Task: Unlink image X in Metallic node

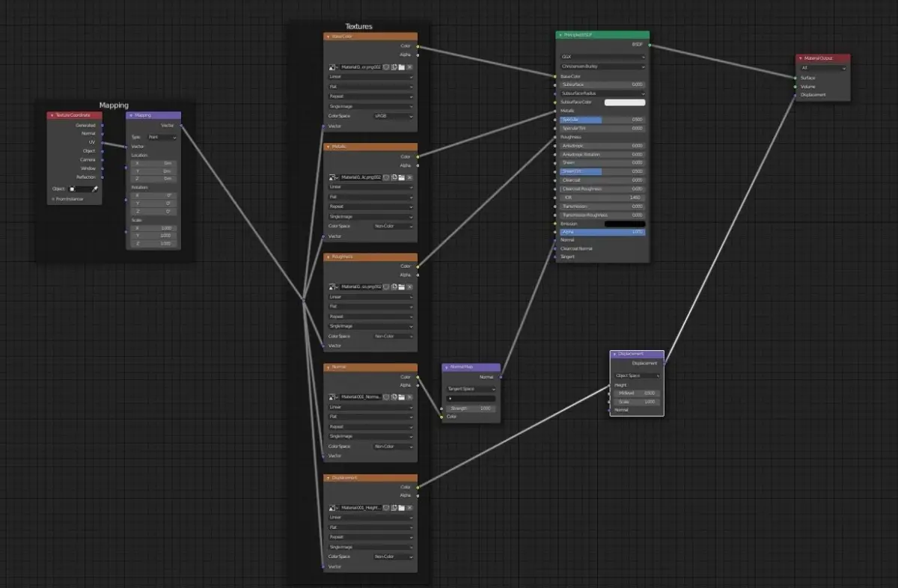Action: coord(409,177)
